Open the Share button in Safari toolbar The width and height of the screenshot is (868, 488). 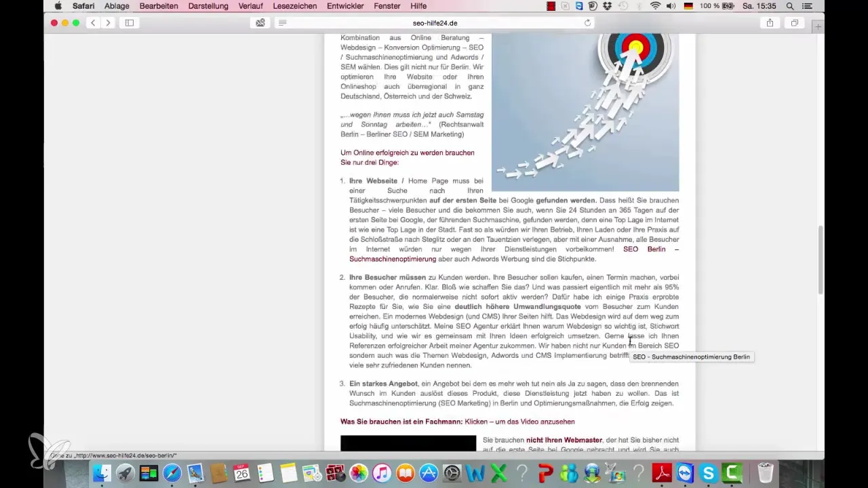coord(770,23)
